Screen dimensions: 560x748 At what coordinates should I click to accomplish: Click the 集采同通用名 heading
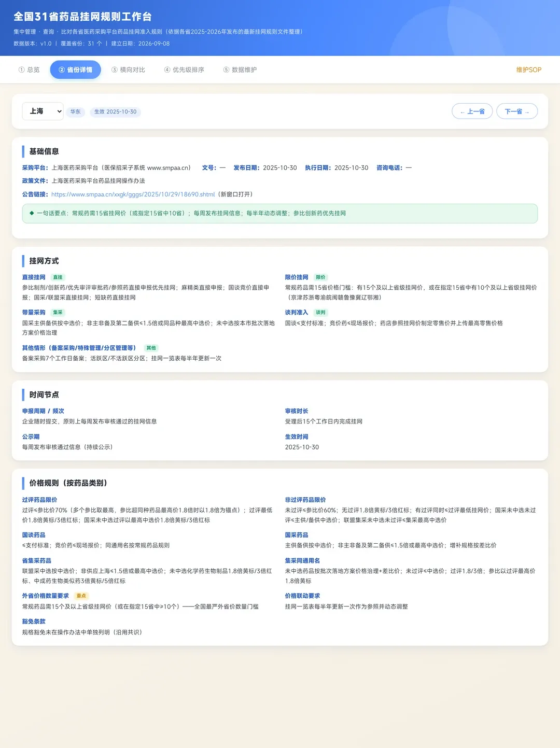tap(302, 561)
